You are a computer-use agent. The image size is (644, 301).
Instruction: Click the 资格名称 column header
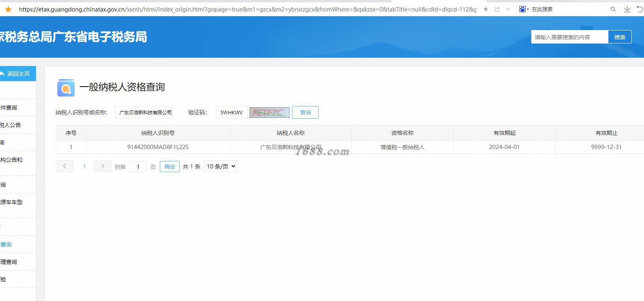[x=402, y=133]
